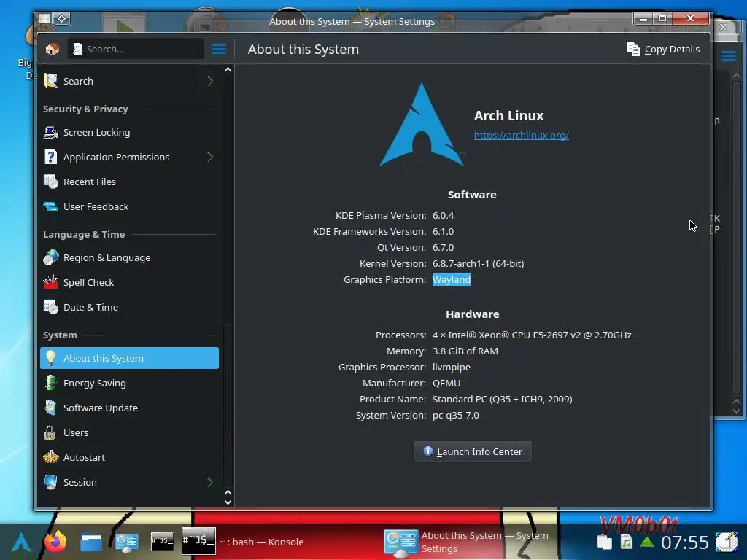Viewport: 747px width, 560px height.
Task: Click the System Version pc-q35-7.0 value
Action: point(455,415)
